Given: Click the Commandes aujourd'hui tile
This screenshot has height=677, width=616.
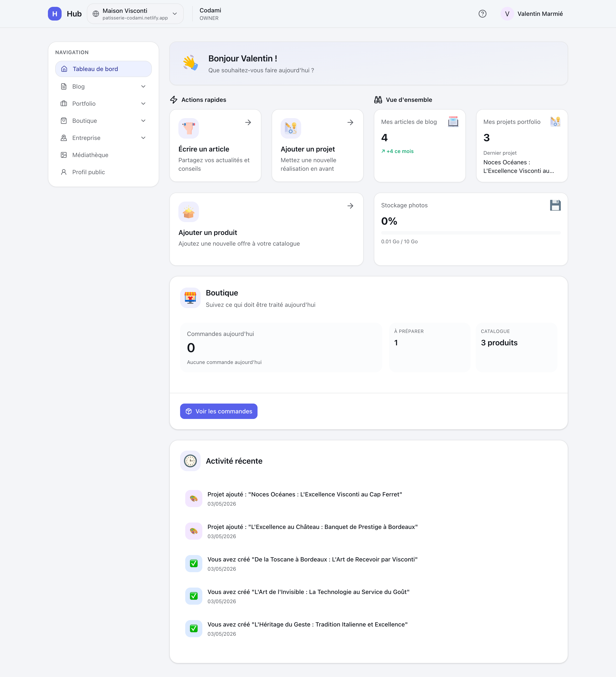Looking at the screenshot, I should [x=281, y=347].
